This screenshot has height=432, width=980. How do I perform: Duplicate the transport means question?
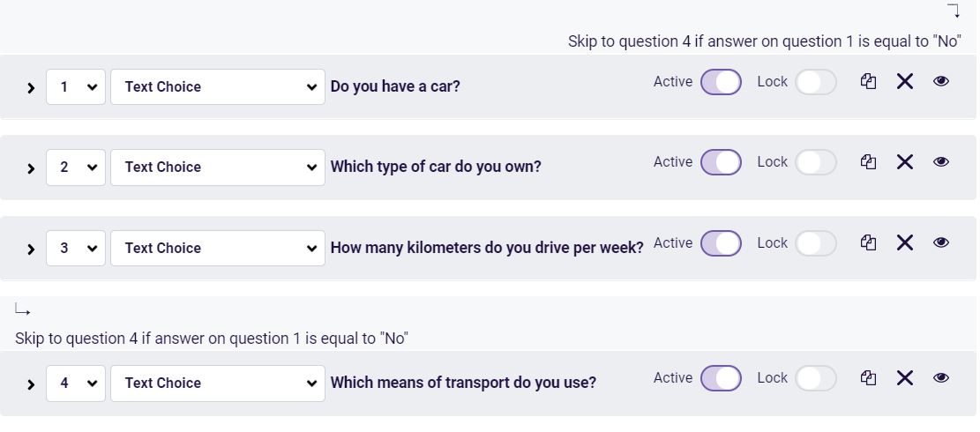click(868, 377)
